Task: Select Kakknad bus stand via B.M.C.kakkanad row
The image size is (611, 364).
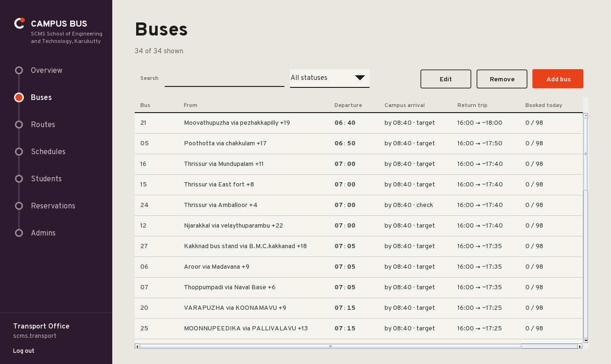Action: 359,246
